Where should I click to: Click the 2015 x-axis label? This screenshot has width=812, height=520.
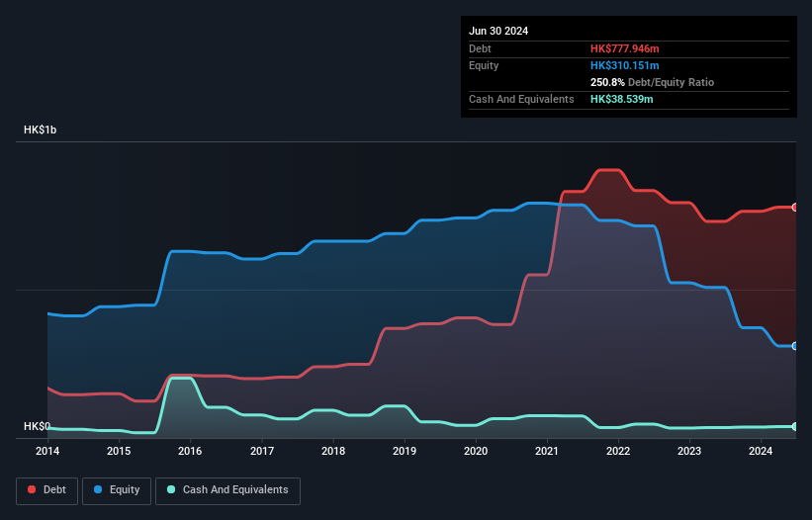click(x=119, y=451)
